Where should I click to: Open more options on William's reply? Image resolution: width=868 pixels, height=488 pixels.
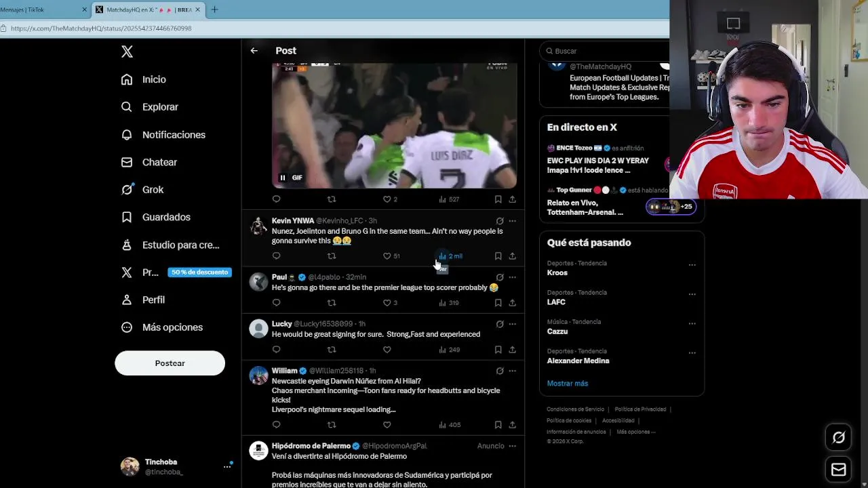pos(512,371)
